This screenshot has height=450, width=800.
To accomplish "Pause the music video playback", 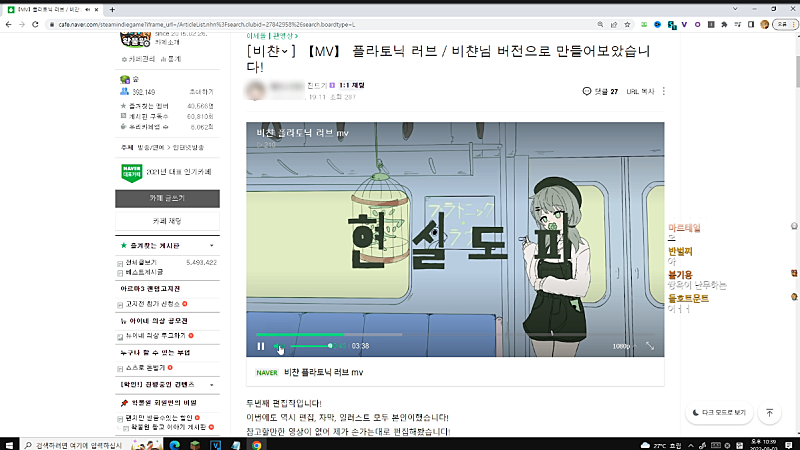I will pos(261,346).
